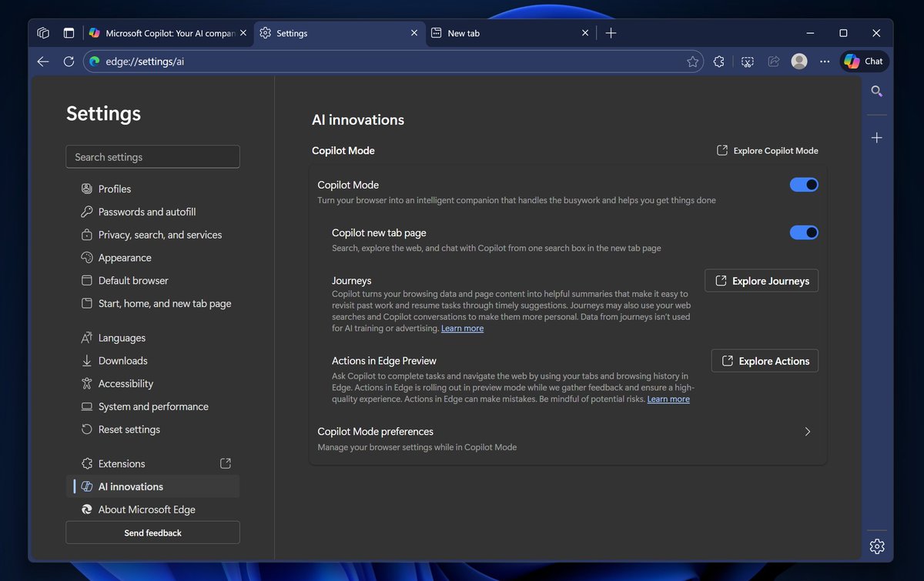Viewport: 924px width, 581px height.
Task: Open the Settings and more ellipsis menu
Action: click(825, 62)
